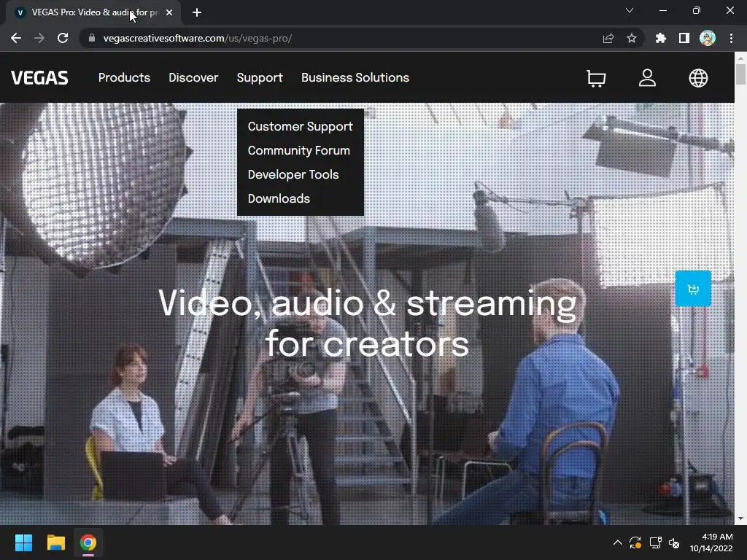Screen dimensions: 747x560
Task: Share this page via share icon
Action: tap(608, 38)
